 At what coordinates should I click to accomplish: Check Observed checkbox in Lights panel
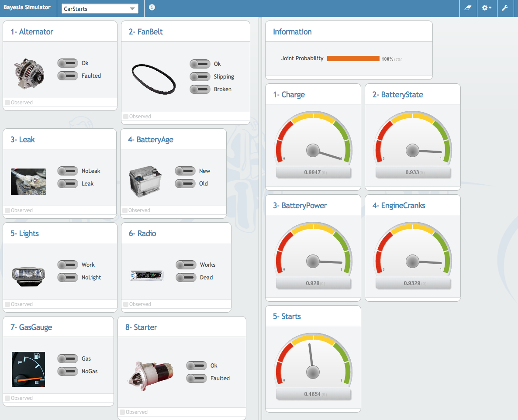click(x=7, y=304)
